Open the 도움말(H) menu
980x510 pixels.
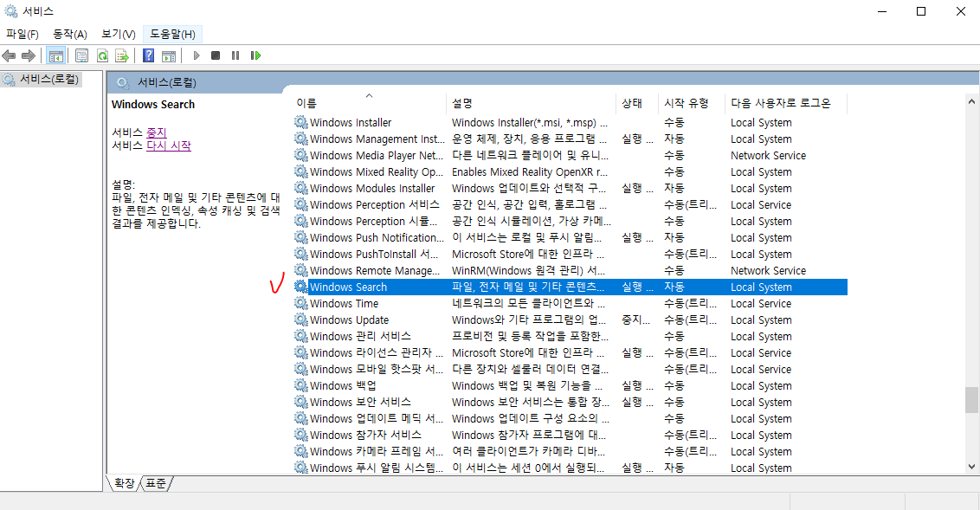(x=172, y=35)
